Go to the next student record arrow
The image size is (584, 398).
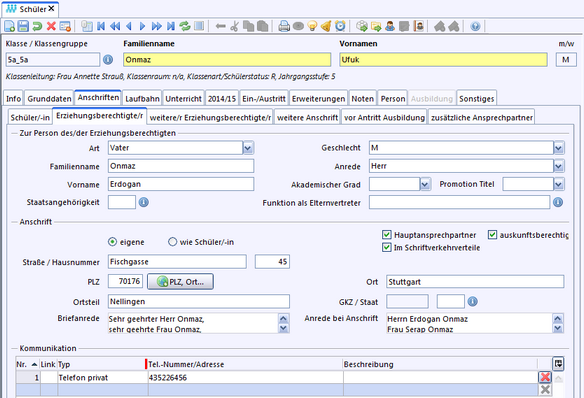[x=142, y=26]
